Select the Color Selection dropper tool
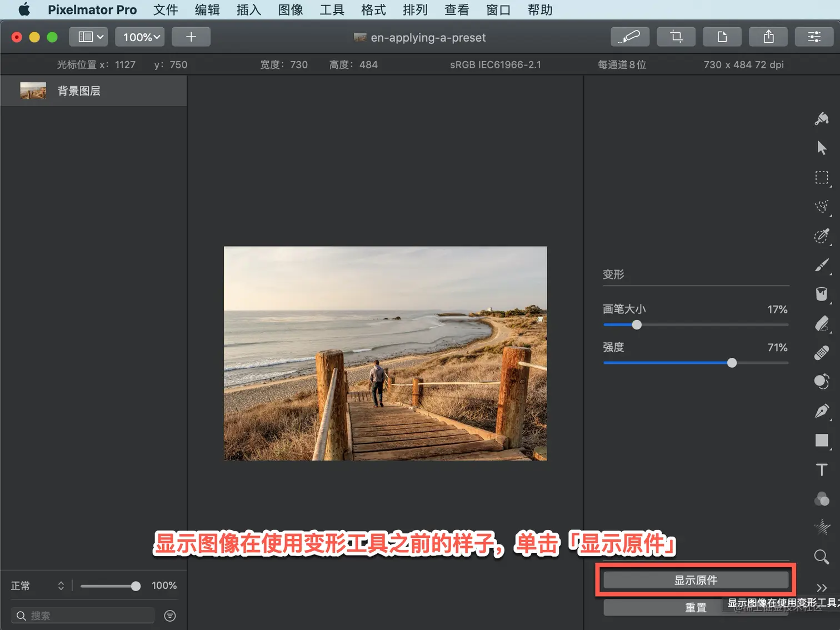The height and width of the screenshot is (630, 840). click(822, 236)
